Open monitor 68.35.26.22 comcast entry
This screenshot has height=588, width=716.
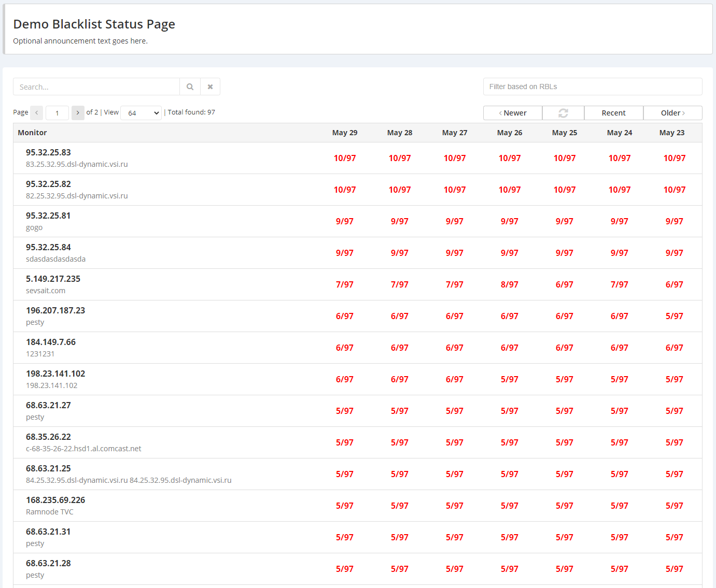pos(48,437)
